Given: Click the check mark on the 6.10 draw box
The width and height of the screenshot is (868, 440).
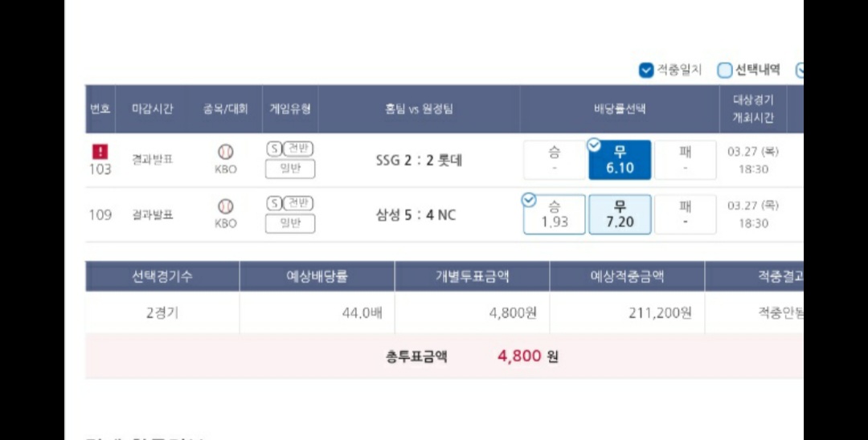Looking at the screenshot, I should point(594,145).
